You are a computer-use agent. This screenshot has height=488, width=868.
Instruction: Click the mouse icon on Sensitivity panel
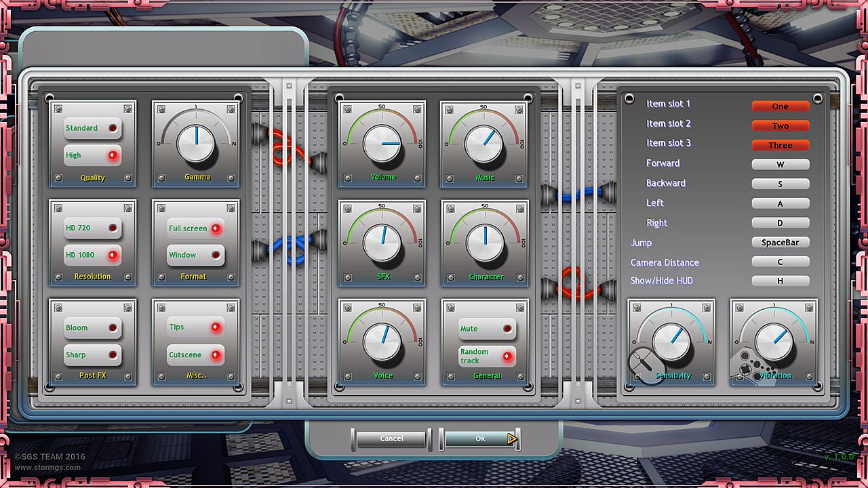[647, 365]
